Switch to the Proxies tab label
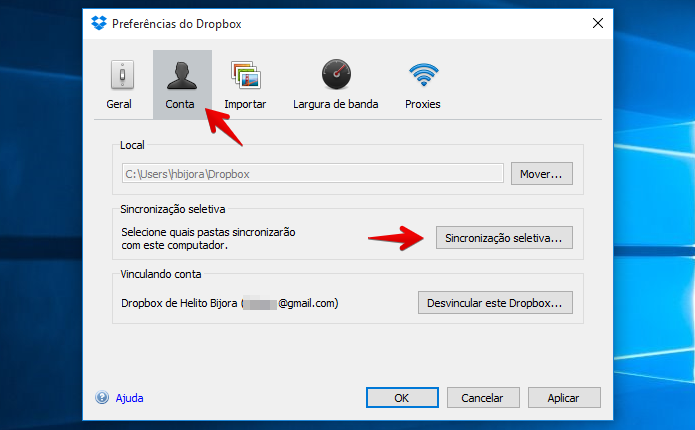 422,104
